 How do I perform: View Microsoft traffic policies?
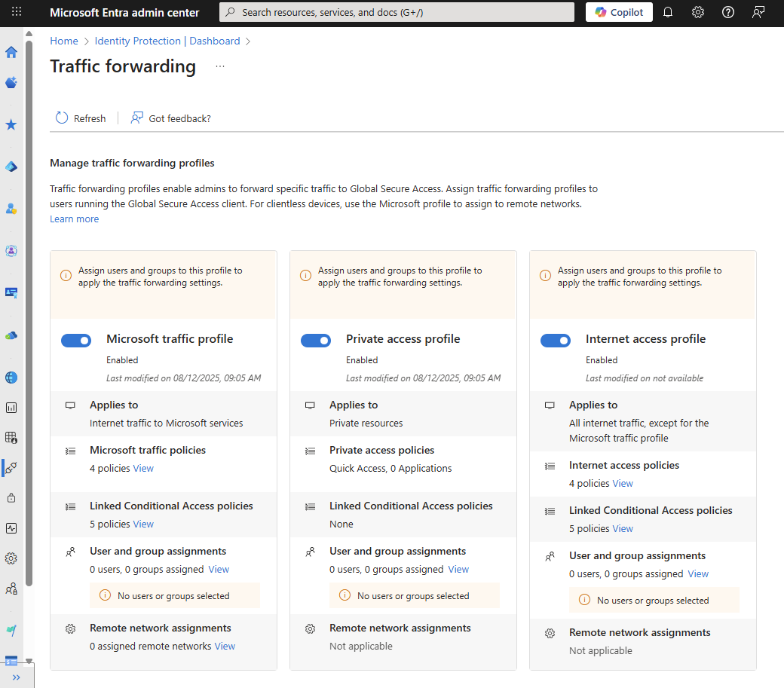[143, 469]
